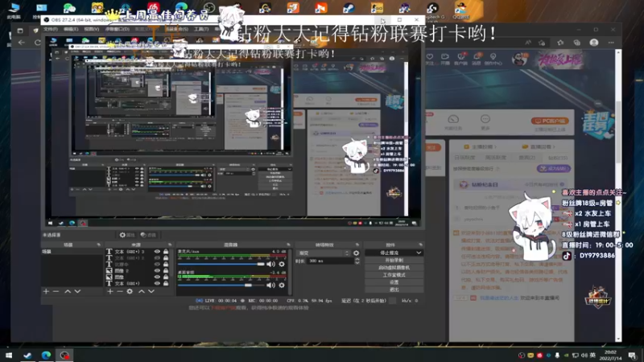
Task: Open the OBS 场景集合(S) menu
Action: (176, 29)
